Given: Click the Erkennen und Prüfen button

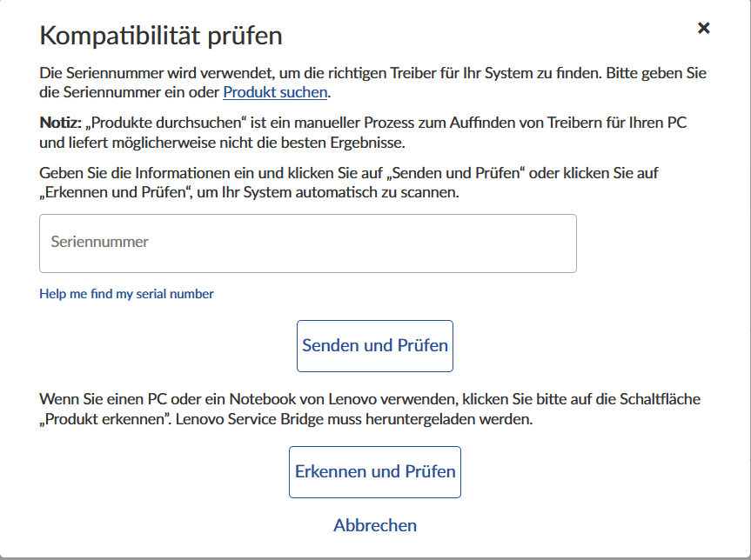Looking at the screenshot, I should tap(375, 472).
